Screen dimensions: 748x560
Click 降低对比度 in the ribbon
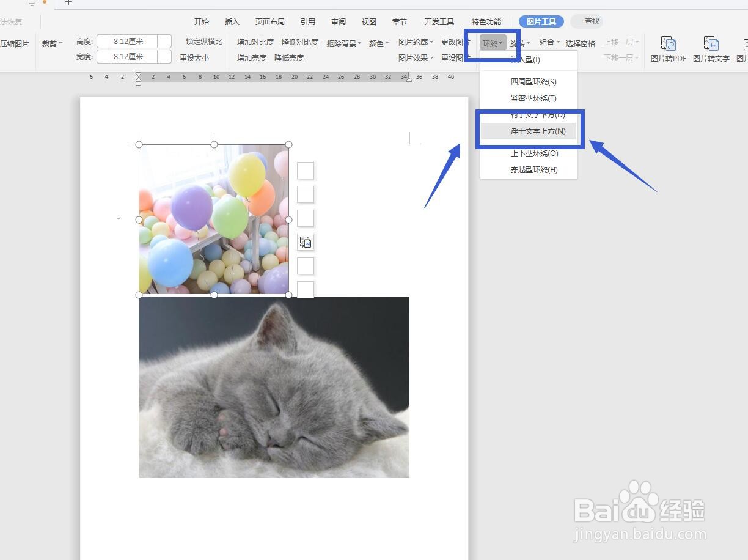click(x=300, y=42)
